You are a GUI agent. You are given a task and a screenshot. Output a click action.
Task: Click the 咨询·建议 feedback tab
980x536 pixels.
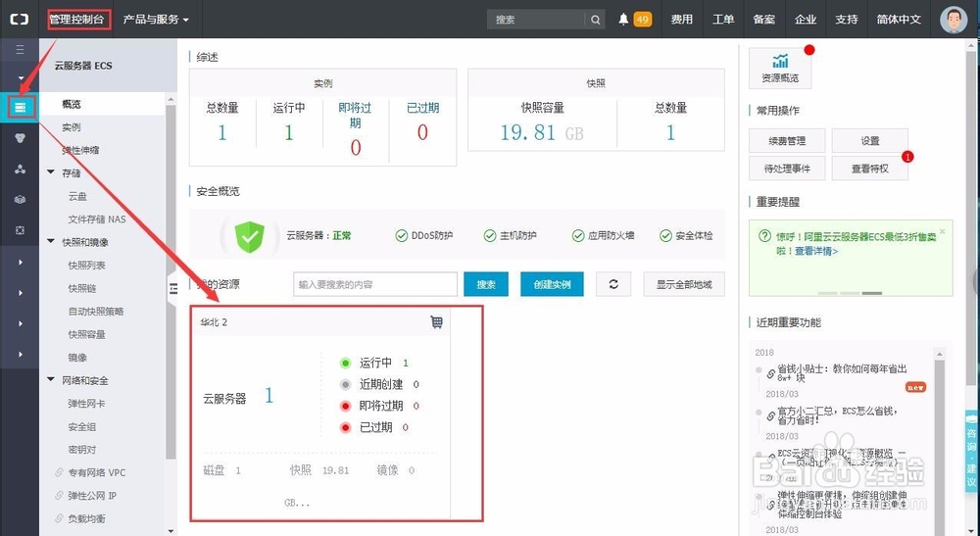point(971,450)
